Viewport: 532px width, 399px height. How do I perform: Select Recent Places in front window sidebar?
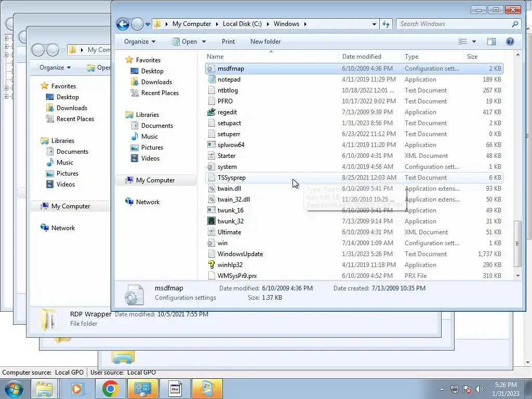160,92
